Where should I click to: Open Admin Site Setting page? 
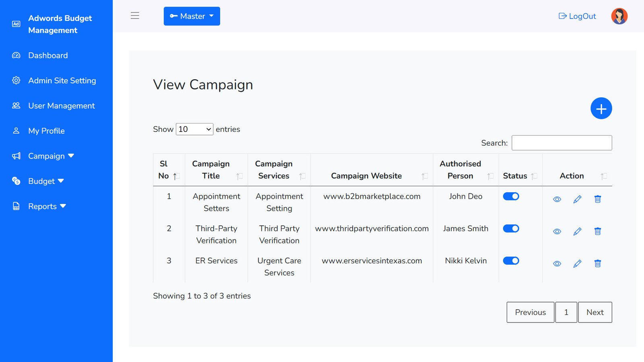point(62,80)
